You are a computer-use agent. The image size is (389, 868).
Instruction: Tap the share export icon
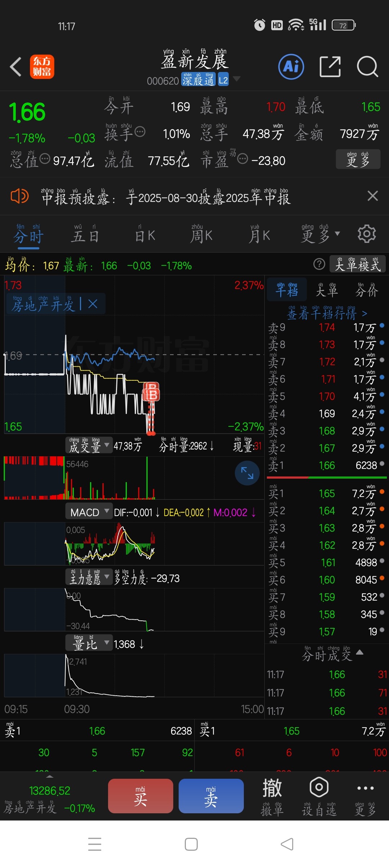[330, 67]
